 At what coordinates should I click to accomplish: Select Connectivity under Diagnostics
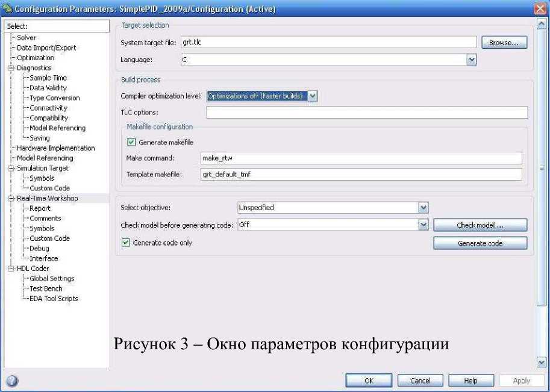coord(48,108)
